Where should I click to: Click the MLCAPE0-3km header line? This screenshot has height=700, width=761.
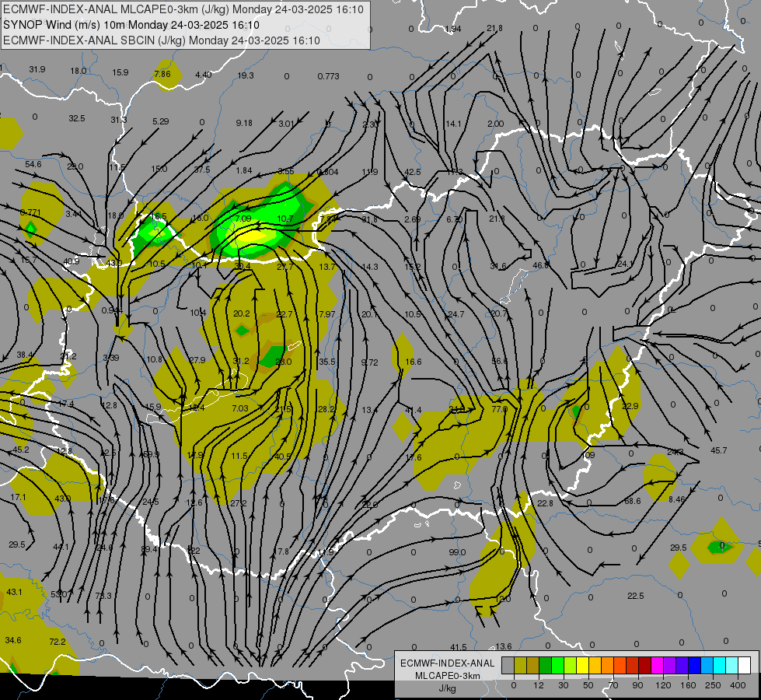(x=183, y=9)
